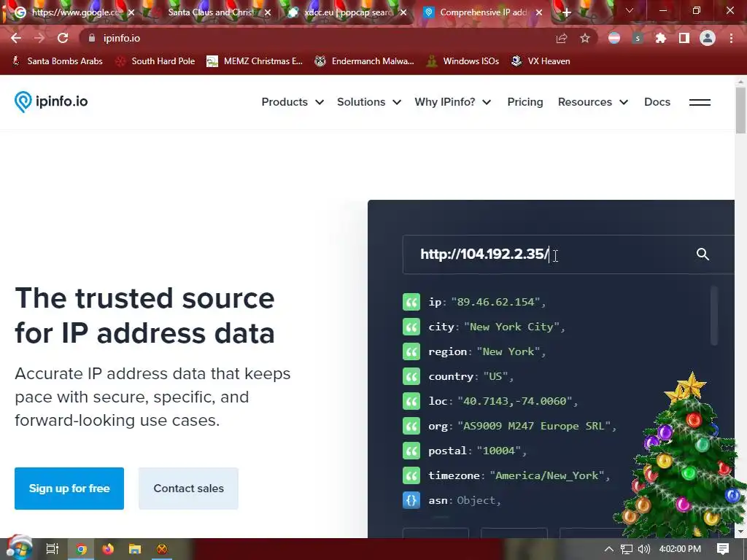Image resolution: width=747 pixels, height=560 pixels.
Task: Click the page vertical scrollbar thumb
Action: pos(741,111)
